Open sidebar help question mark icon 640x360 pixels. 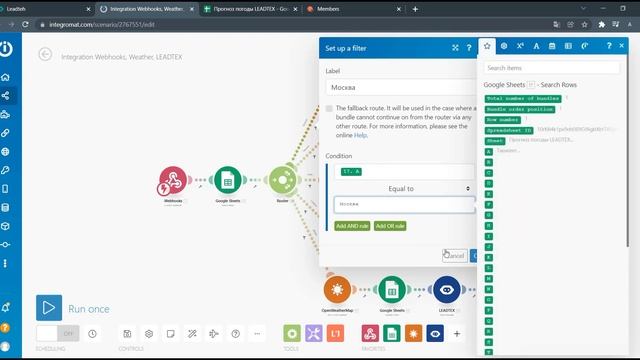click(x=5, y=328)
